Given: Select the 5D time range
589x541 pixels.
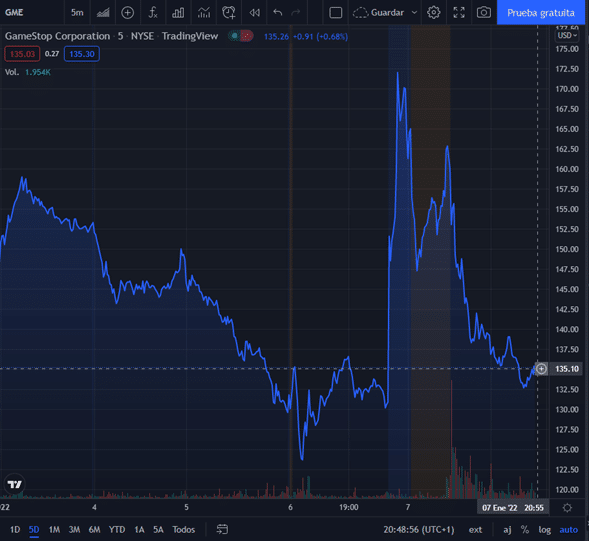Looking at the screenshot, I should point(34,529).
